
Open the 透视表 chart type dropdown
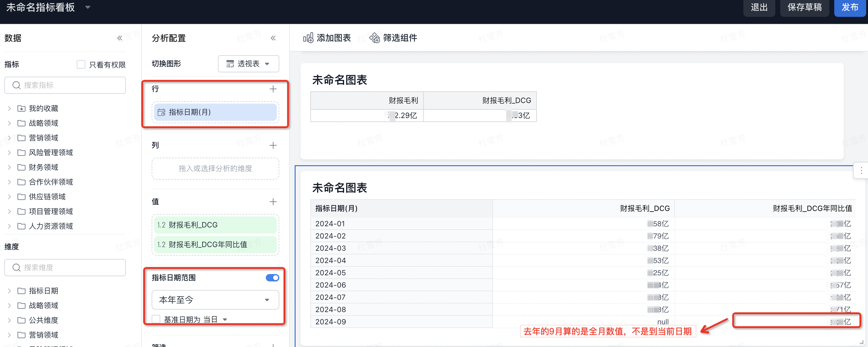(x=248, y=64)
